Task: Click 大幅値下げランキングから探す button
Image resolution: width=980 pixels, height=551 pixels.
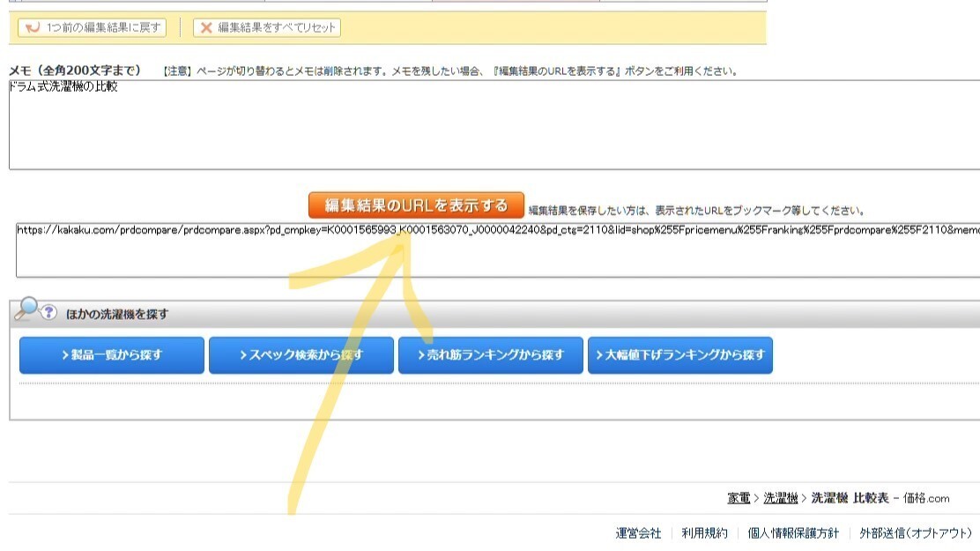Action: 680,355
